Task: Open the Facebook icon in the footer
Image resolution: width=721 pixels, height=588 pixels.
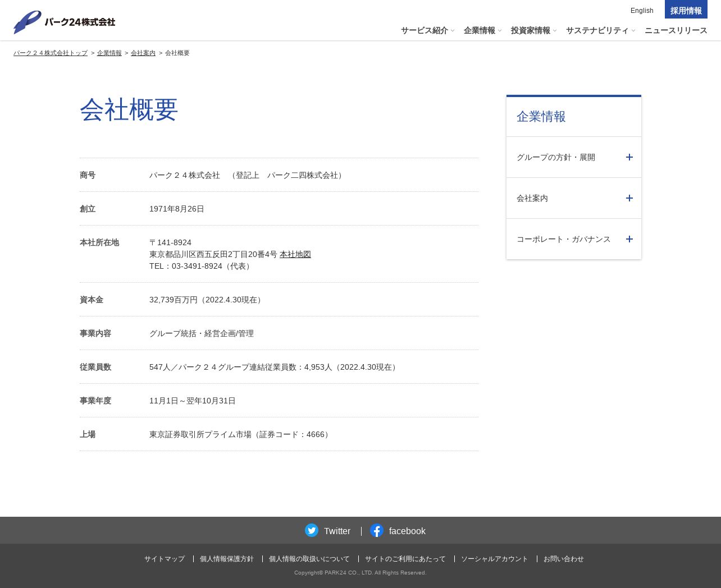Action: tap(377, 530)
